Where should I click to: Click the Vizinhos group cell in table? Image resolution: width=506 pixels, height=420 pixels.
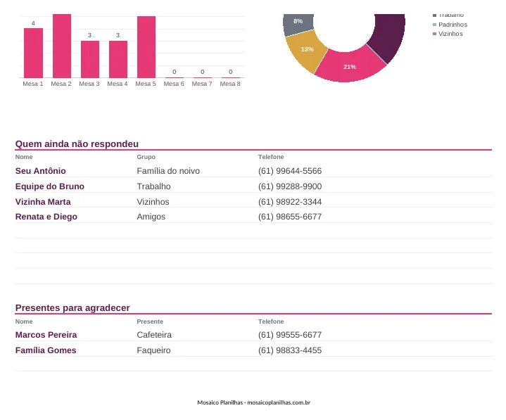click(x=153, y=202)
